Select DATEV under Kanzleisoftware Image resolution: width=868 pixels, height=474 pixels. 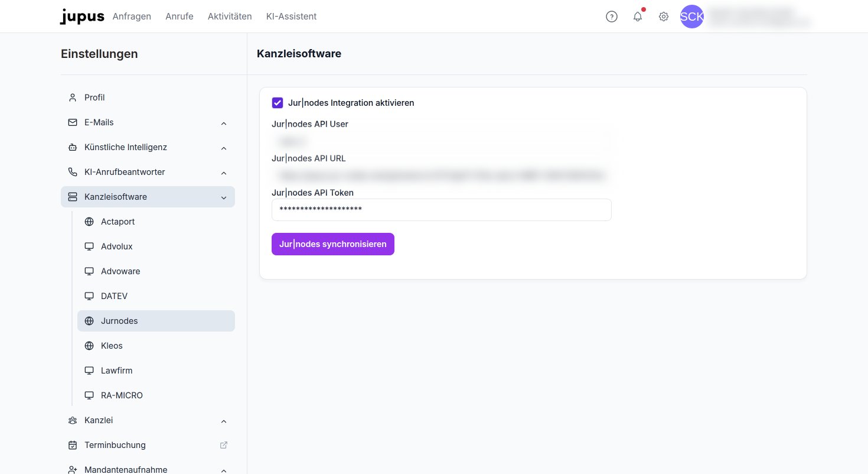tap(156, 296)
